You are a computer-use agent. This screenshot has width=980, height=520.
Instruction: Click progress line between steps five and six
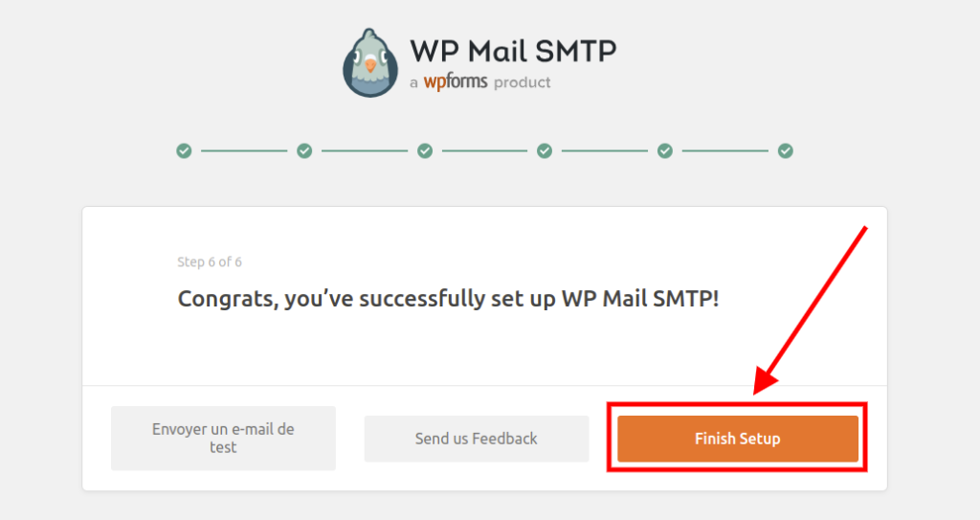725,150
